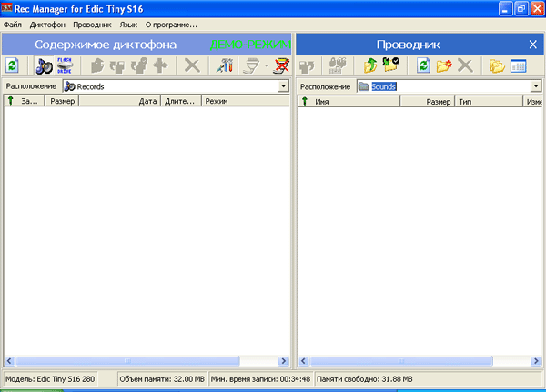This screenshot has width=546, height=392.
Task: Click the gray X delete icon in dictaphone panel
Action: pyautogui.click(x=192, y=65)
